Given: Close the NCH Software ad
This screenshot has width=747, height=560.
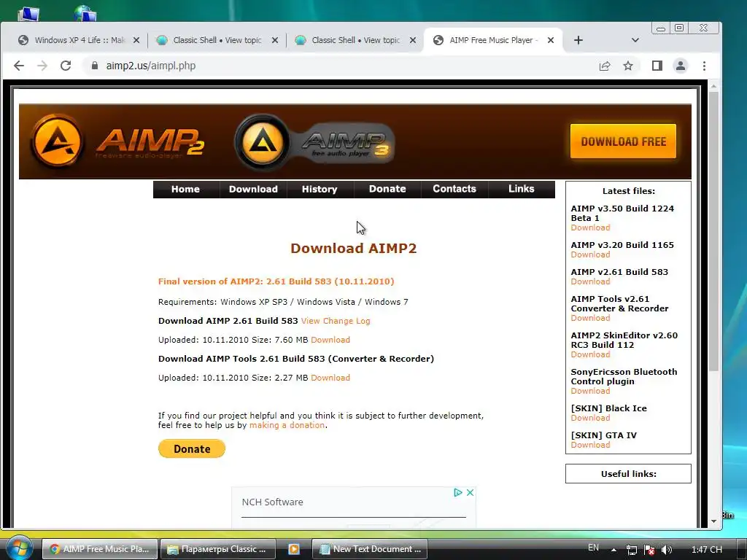Looking at the screenshot, I should (x=470, y=492).
